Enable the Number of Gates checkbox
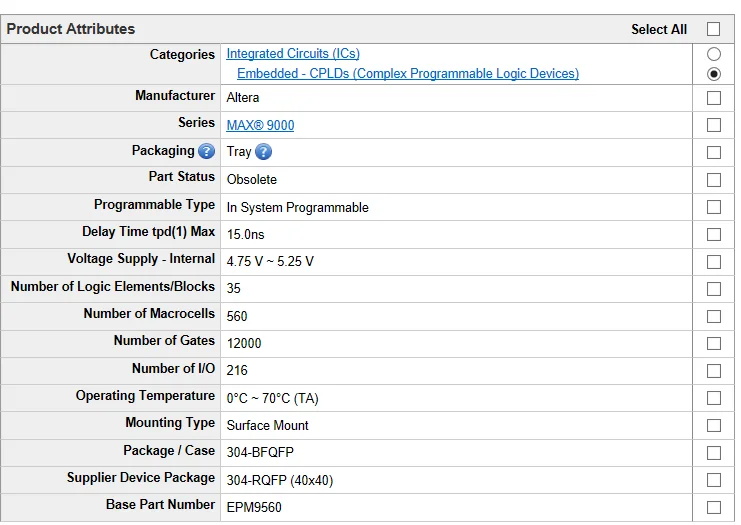This screenshot has width=741, height=525. 713,343
